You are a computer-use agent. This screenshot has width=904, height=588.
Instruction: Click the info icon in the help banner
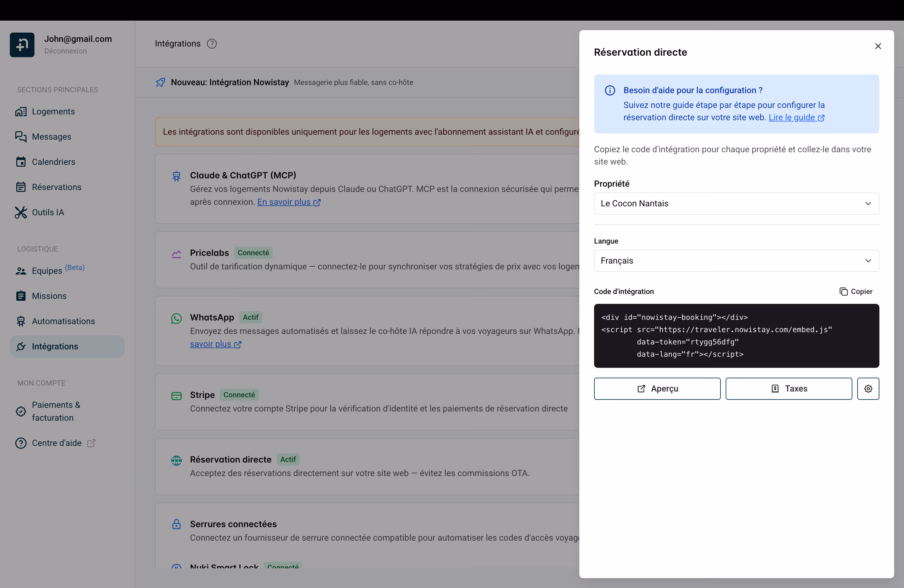point(610,90)
